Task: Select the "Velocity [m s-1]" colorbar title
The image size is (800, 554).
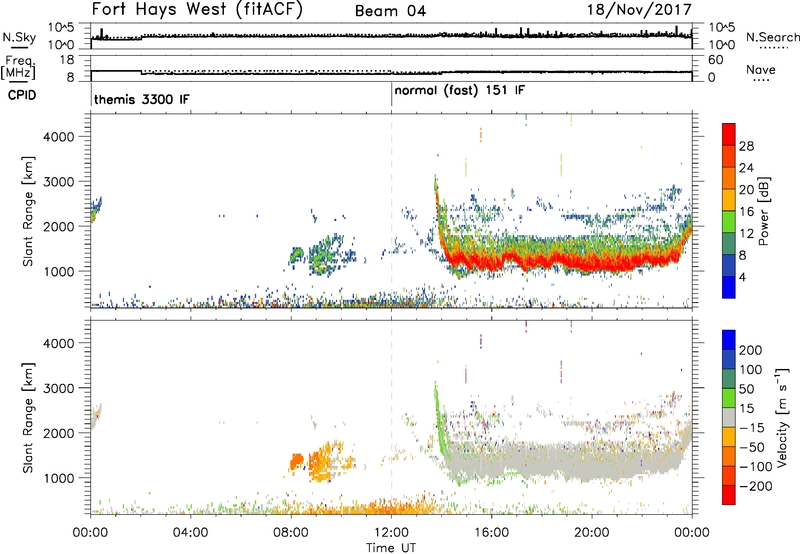Action: coord(782,417)
